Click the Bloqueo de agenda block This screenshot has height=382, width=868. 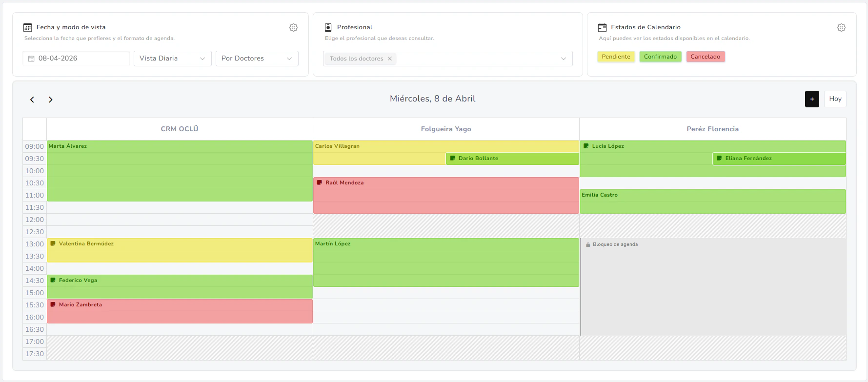[x=712, y=287]
